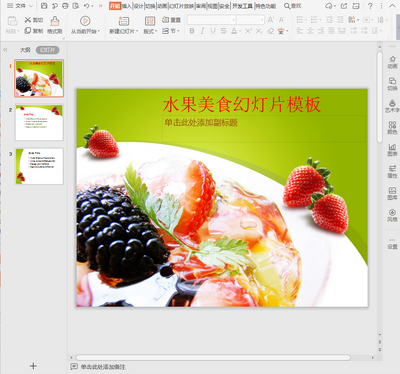Click the Undo arrow icon
This screenshot has height=374, width=400.
tap(87, 6)
